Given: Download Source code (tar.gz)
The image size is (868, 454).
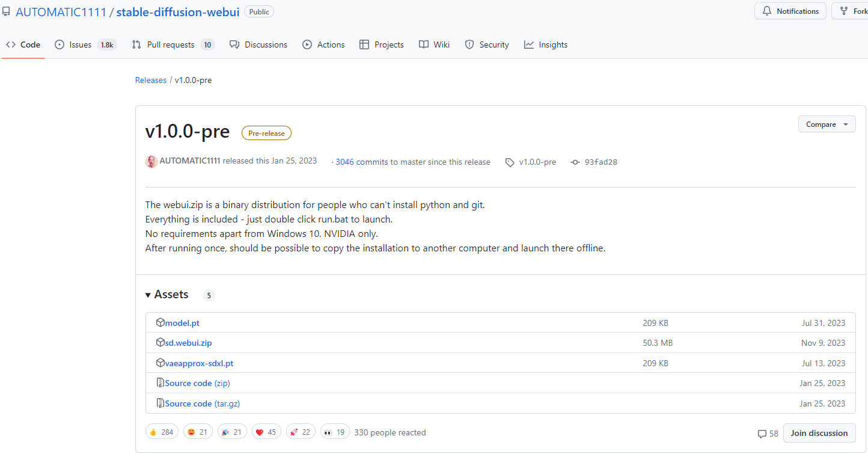Looking at the screenshot, I should coord(203,403).
